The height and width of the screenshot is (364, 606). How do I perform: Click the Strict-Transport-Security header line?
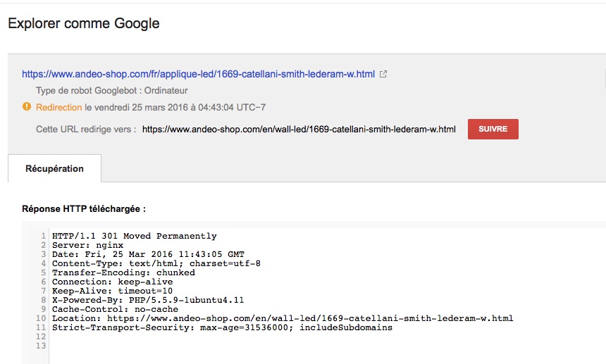tap(222, 327)
